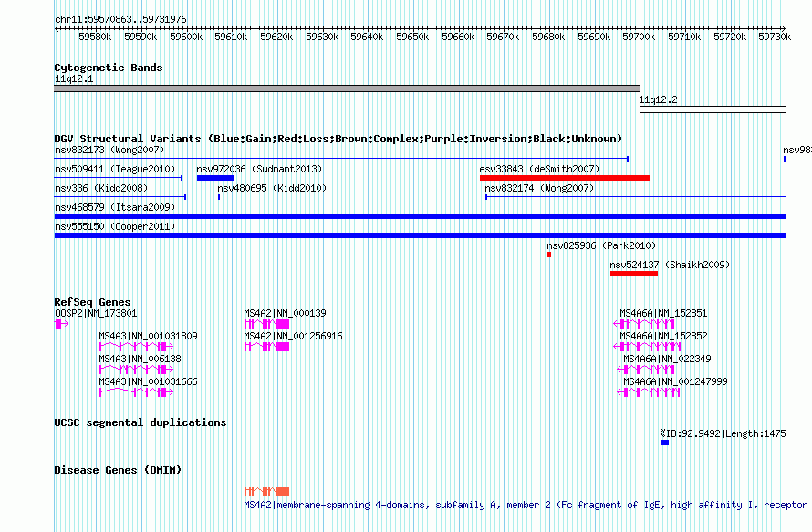Click the small nsv480695 blue marker
This screenshot has height=532, width=812.
(x=219, y=197)
